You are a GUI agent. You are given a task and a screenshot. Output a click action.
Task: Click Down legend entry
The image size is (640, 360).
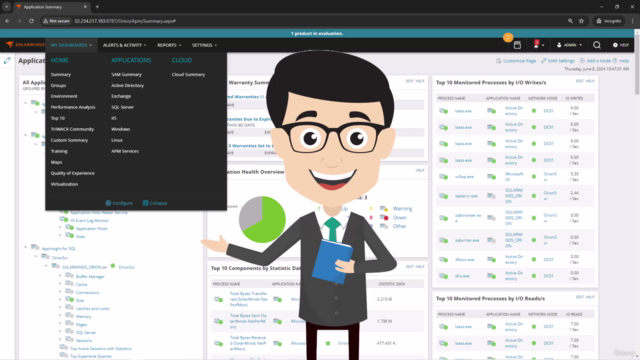(x=399, y=218)
